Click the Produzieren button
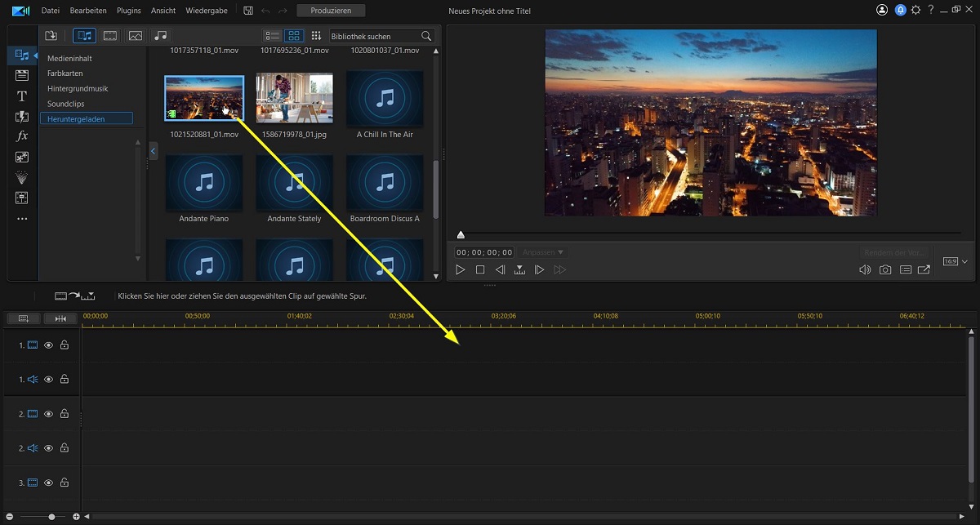 (331, 11)
